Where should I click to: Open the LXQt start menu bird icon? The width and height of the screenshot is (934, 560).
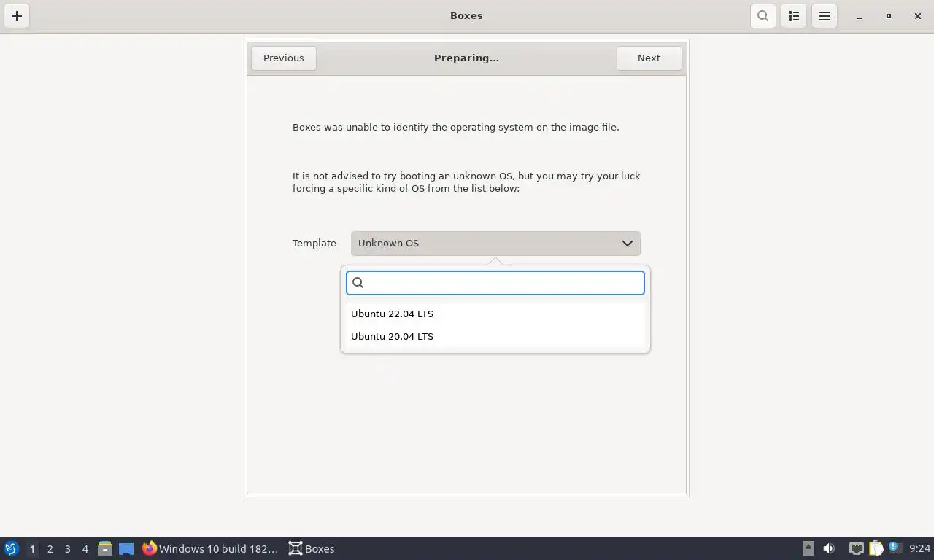pyautogui.click(x=12, y=548)
